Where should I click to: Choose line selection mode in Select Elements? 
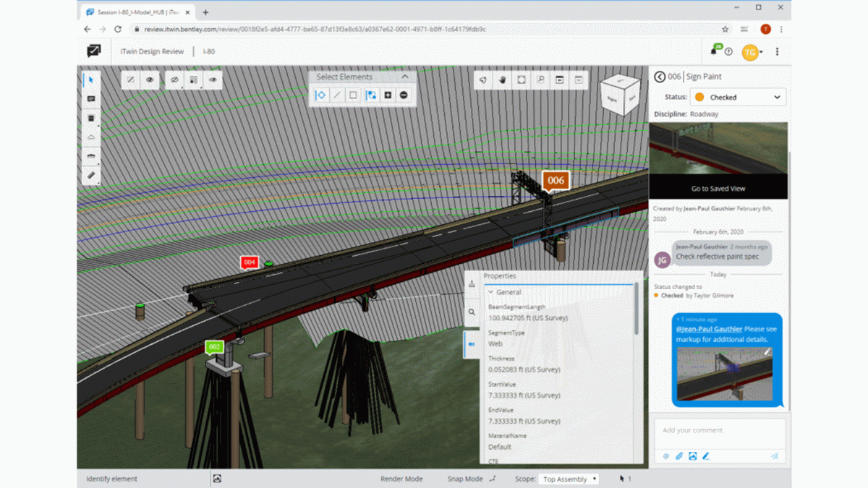click(337, 95)
